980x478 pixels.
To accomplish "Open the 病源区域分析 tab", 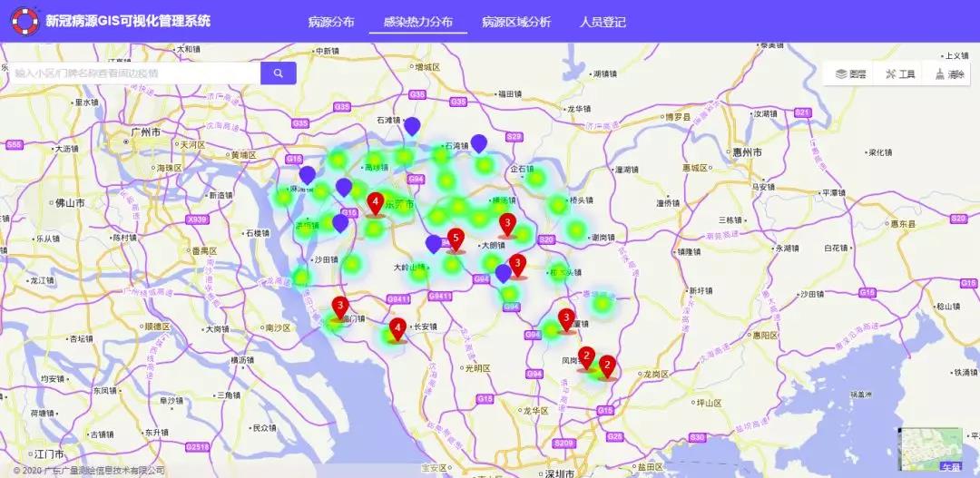I will point(515,22).
